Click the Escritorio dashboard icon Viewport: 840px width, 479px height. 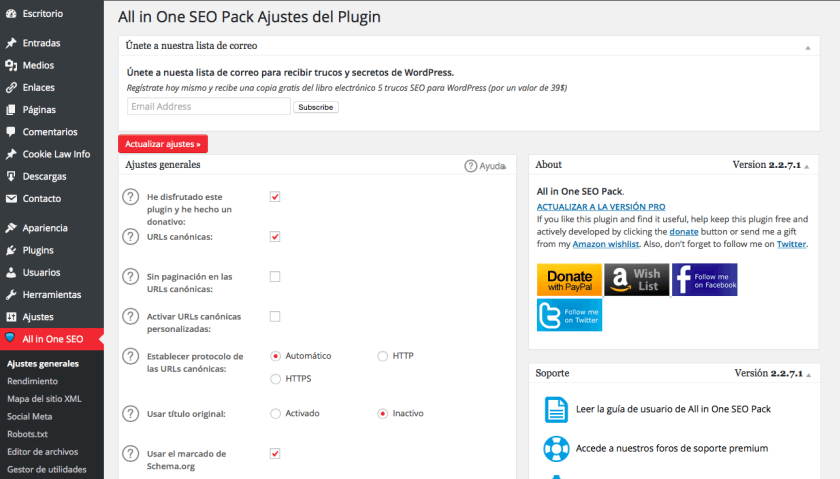[11, 14]
